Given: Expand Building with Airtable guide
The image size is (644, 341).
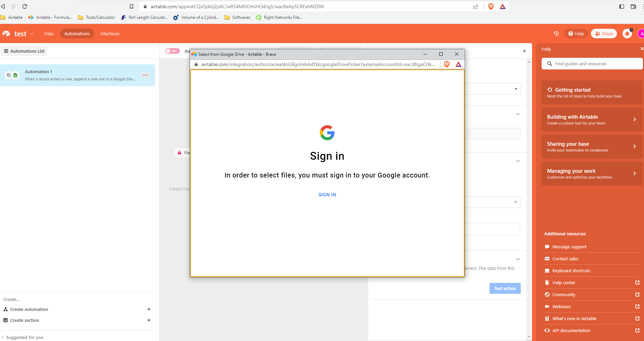Looking at the screenshot, I should [592, 119].
